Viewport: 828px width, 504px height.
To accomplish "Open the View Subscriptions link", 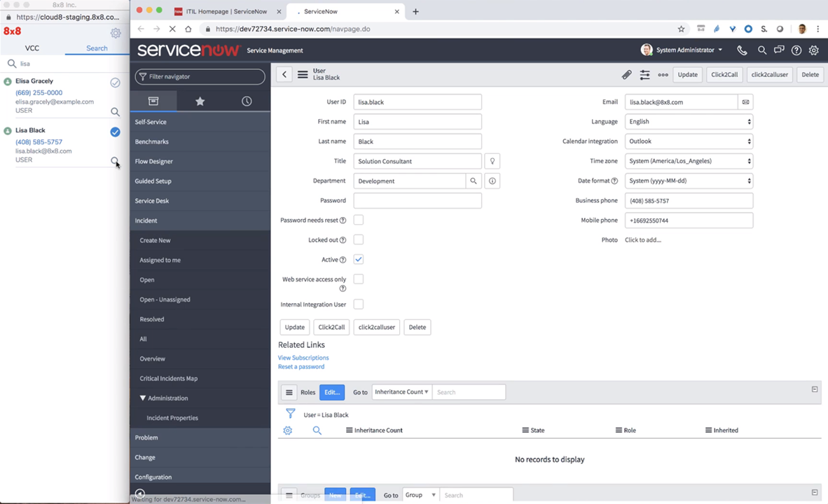I will tap(303, 358).
